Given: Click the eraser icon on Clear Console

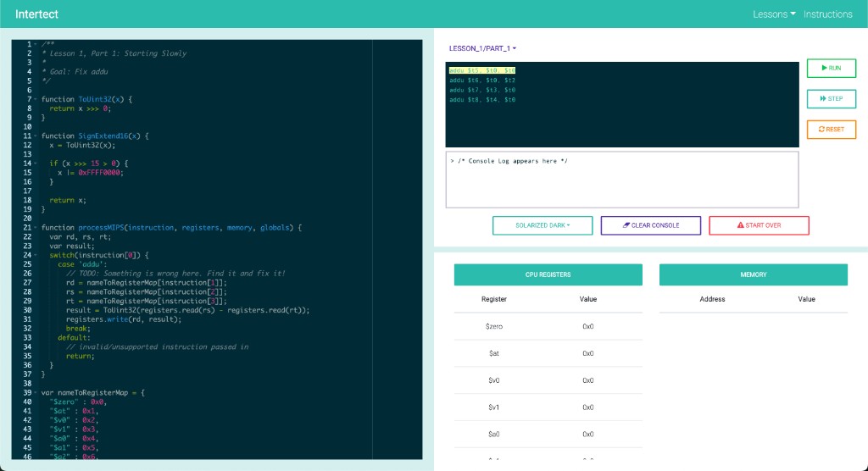Looking at the screenshot, I should coord(626,225).
